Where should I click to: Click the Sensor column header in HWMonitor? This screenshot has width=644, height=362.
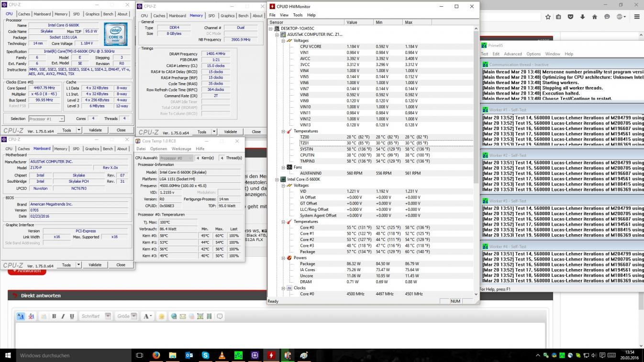pyautogui.click(x=306, y=22)
